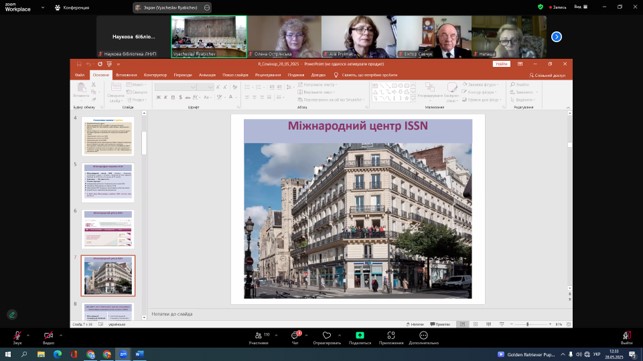Click the Find magnifier in Editing group
The width and height of the screenshot is (643, 361).
[x=513, y=85]
